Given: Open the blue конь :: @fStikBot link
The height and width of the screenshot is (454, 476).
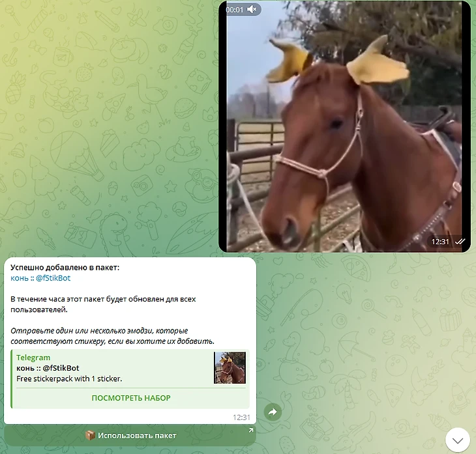Looking at the screenshot, I should [40, 277].
